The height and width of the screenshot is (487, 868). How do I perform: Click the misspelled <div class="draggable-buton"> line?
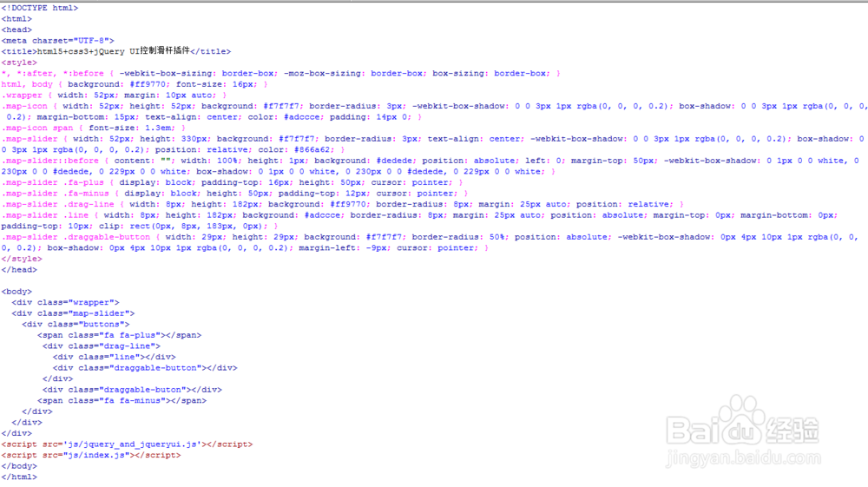(132, 390)
